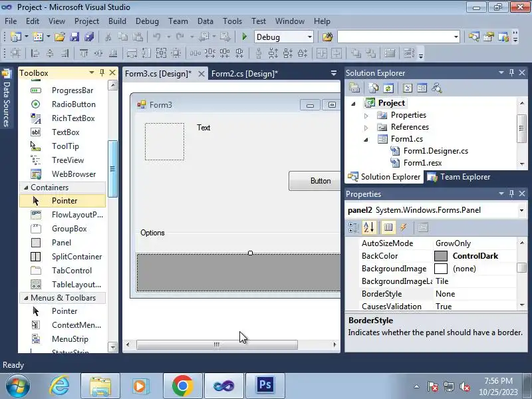Click the Button control on Form3
This screenshot has height=399, width=532.
click(315, 181)
